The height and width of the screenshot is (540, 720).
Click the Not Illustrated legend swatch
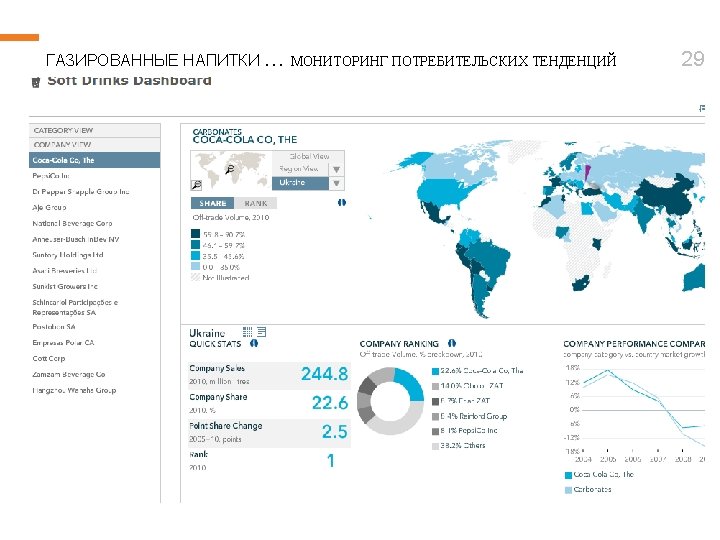[195, 277]
